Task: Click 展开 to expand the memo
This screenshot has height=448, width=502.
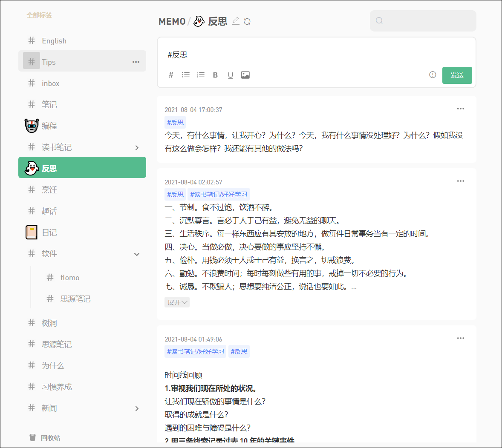Action: click(x=177, y=302)
